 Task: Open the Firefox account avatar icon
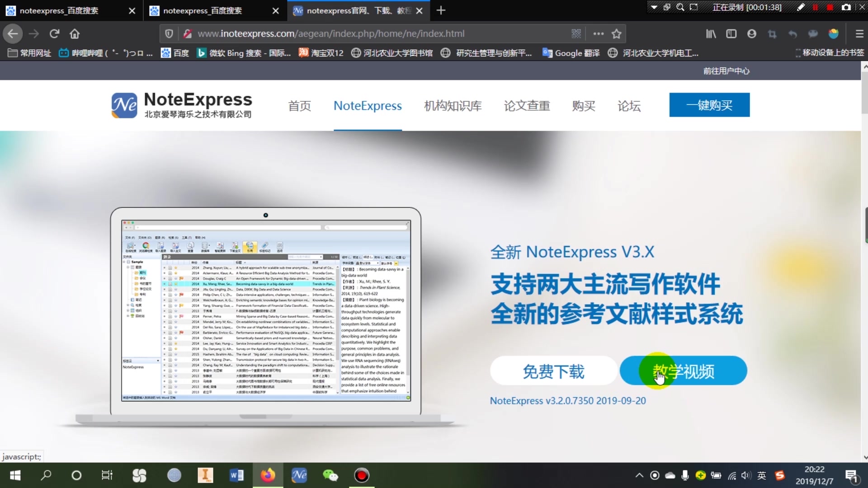click(751, 33)
